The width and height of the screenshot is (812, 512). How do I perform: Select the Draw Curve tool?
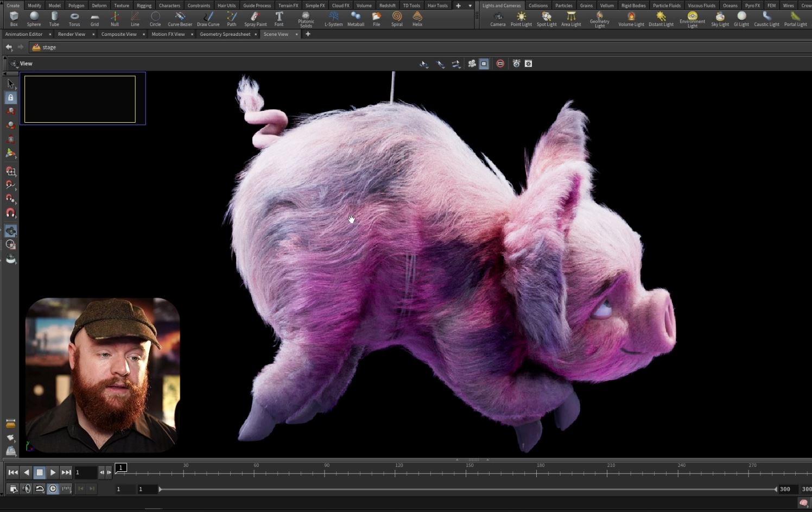point(208,19)
